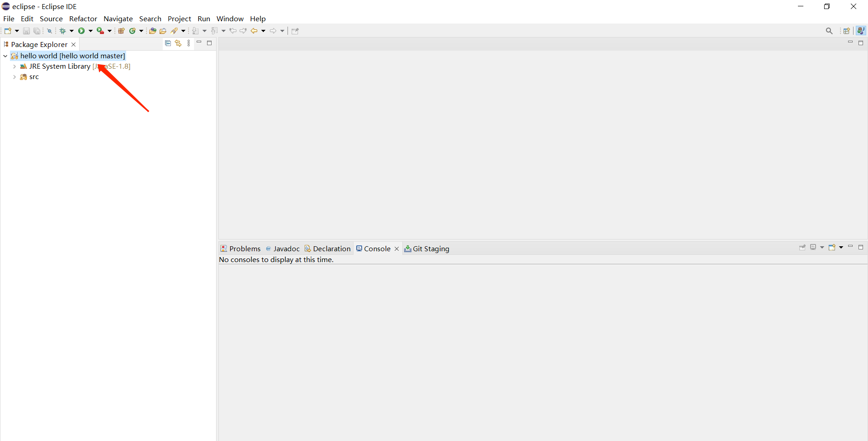This screenshot has height=441, width=868.
Task: Open the Search toolbar dropdown arrow
Action: pyautogui.click(x=183, y=31)
